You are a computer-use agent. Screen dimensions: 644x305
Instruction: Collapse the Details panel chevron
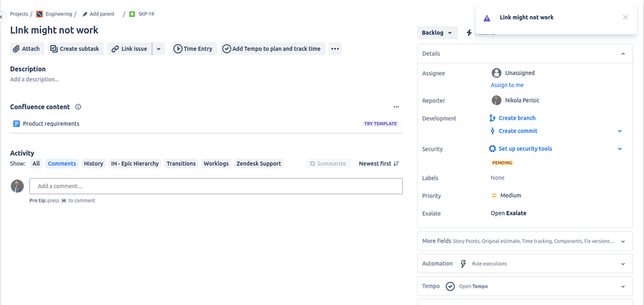(623, 54)
